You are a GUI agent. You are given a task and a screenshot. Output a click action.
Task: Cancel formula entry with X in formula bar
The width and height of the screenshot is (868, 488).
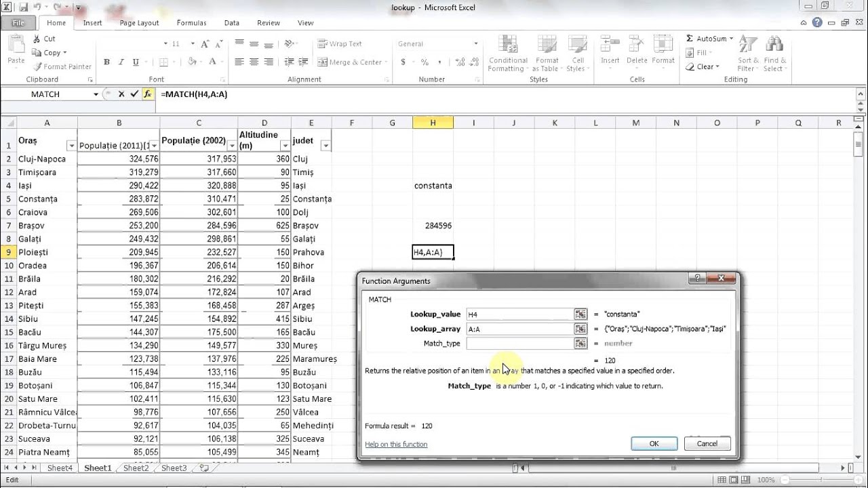tap(121, 94)
